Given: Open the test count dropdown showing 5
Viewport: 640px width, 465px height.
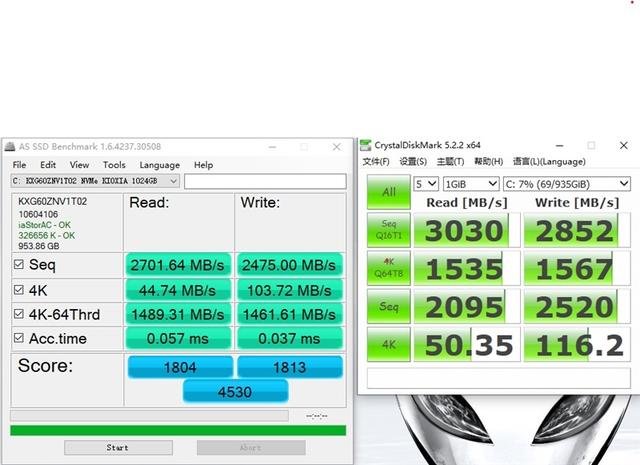Looking at the screenshot, I should [x=426, y=184].
